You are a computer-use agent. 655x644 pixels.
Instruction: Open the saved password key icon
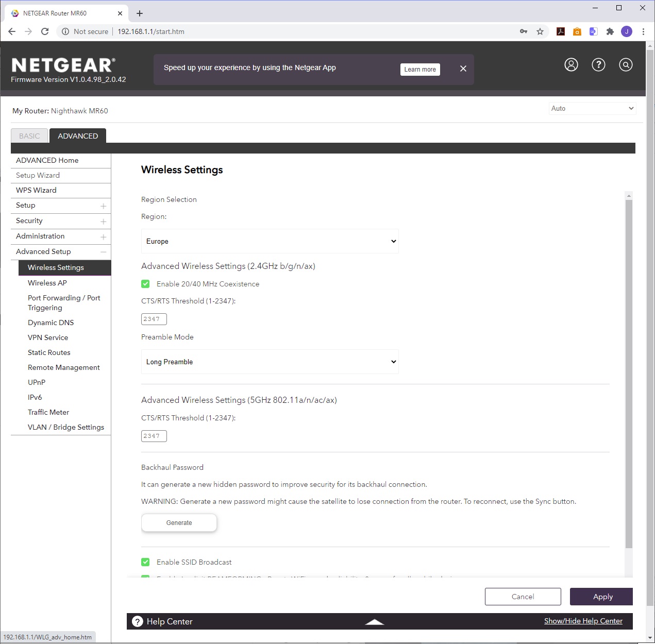click(x=524, y=31)
